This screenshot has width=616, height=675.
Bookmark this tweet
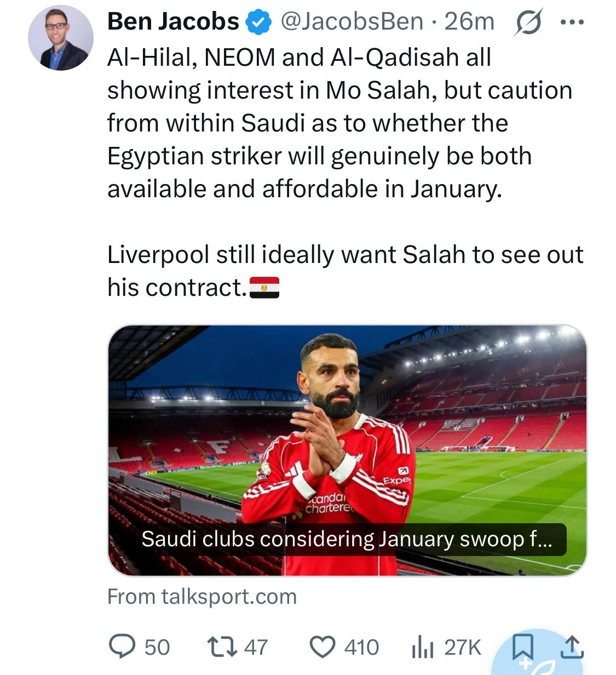[x=522, y=647]
